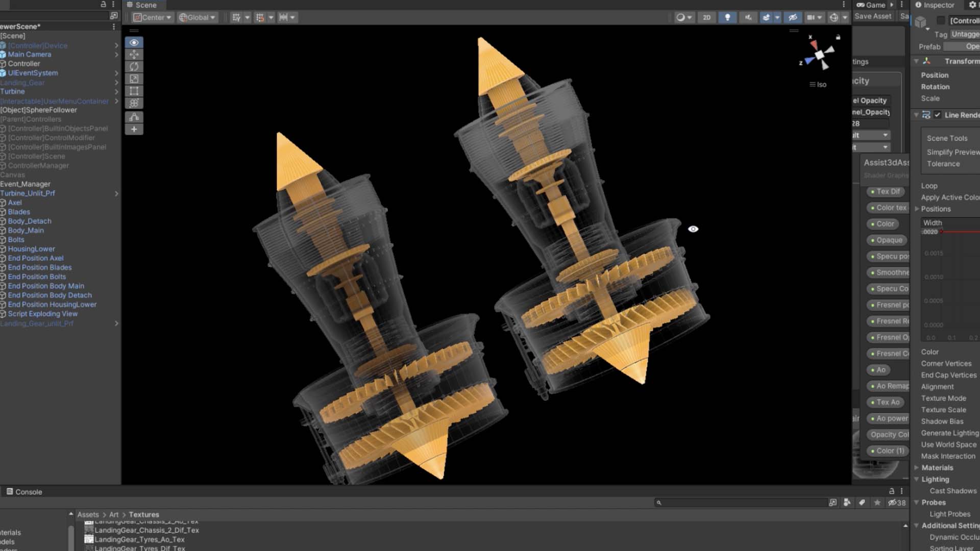Screen dimensions: 980x551
Task: Open the Center pivot dropdown
Action: (152, 17)
